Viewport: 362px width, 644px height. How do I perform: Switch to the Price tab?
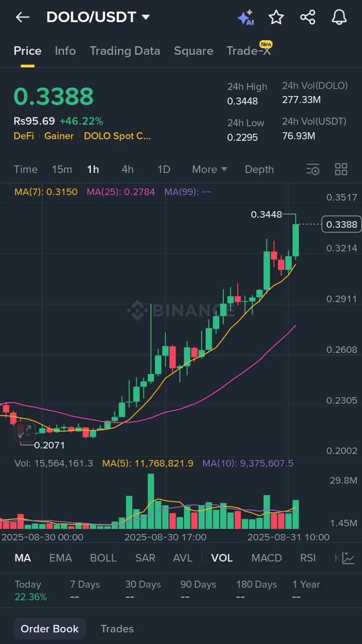pos(28,51)
